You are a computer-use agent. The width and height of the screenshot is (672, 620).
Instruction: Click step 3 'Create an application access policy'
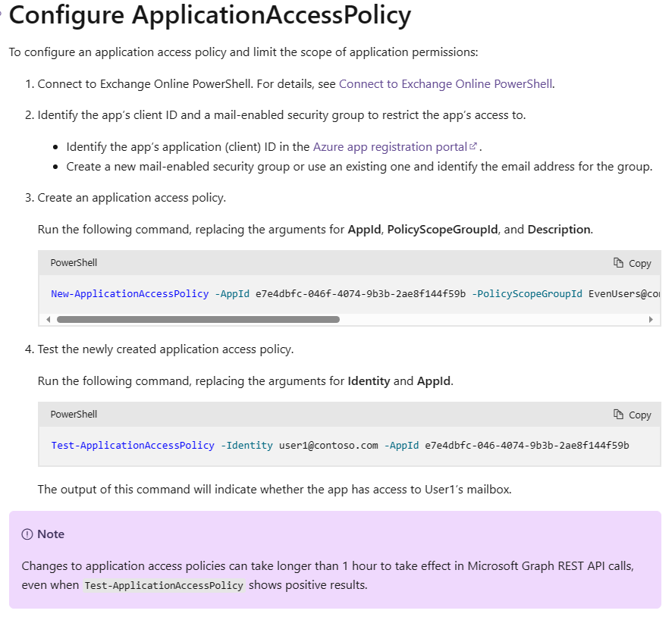coord(131,198)
